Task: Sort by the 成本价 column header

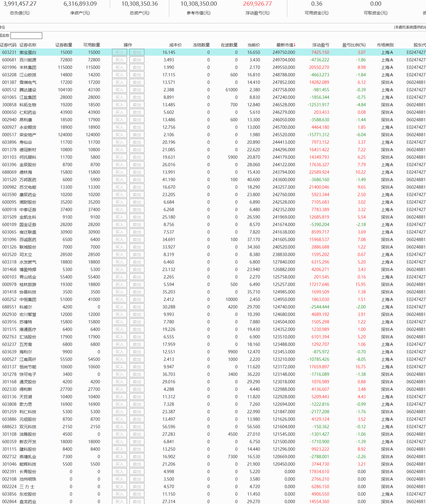Action: point(176,45)
